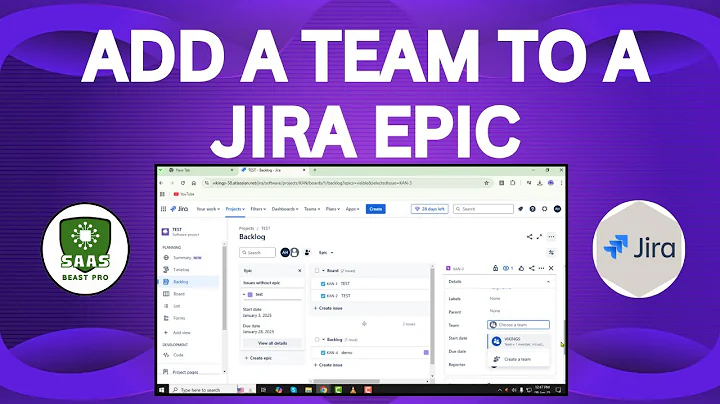Share issue KAN-3 from panel
This screenshot has height=404, width=720.
click(532, 268)
